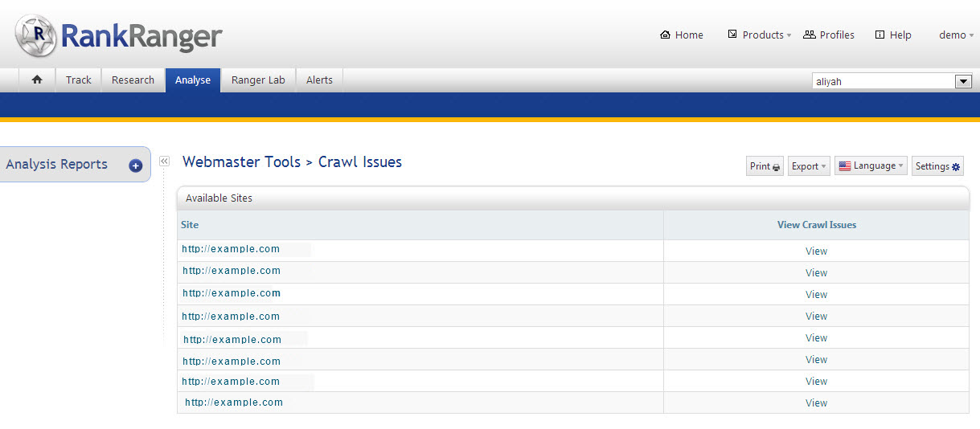Open the Profiles page
The image size is (980, 429).
pyautogui.click(x=829, y=35)
